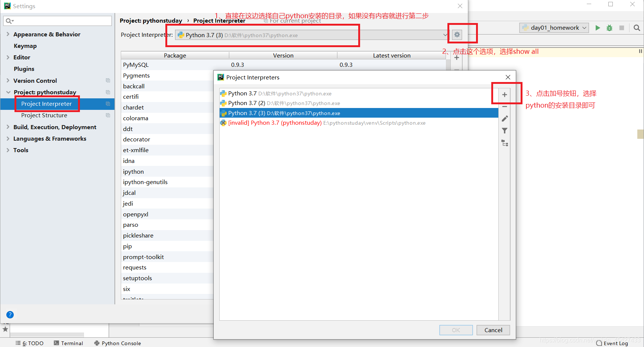Select the ipython-genutils package row
Screen dimensions: 644x347
pyautogui.click(x=167, y=182)
